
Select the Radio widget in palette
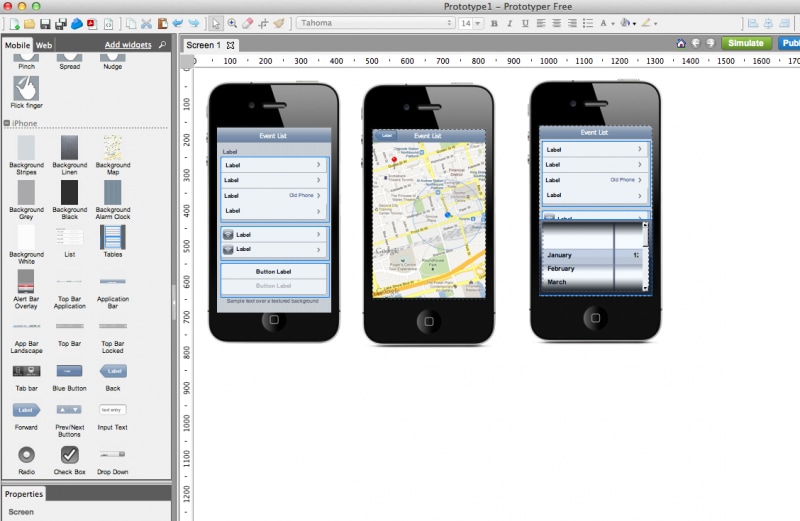27,460
